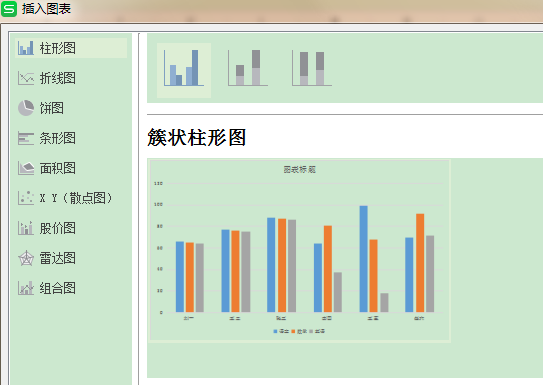Click the 雷达图 category label

point(57,258)
